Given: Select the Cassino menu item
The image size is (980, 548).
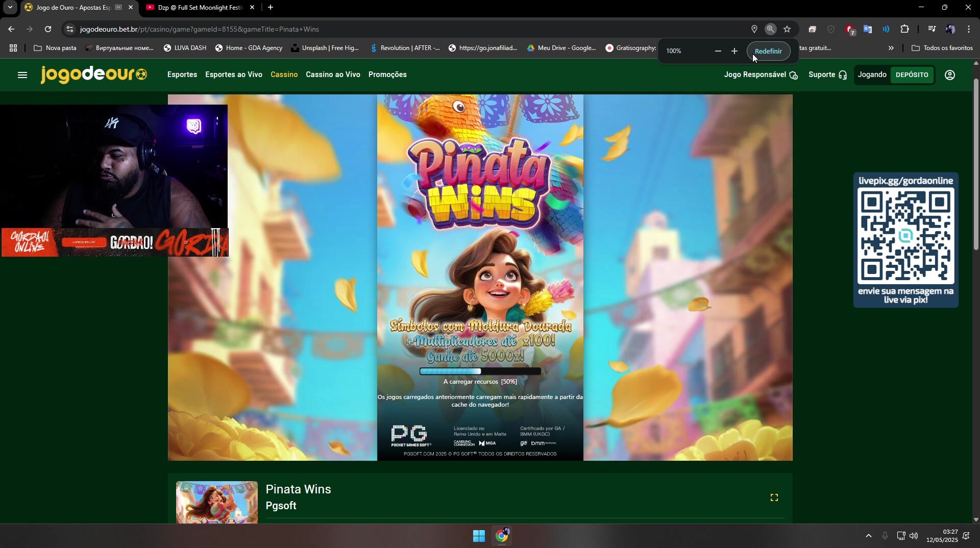Looking at the screenshot, I should [284, 74].
